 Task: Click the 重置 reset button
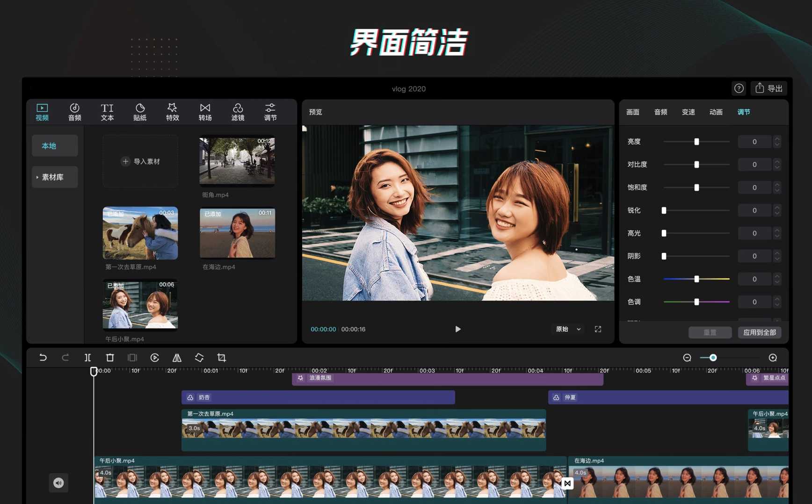[x=710, y=332]
